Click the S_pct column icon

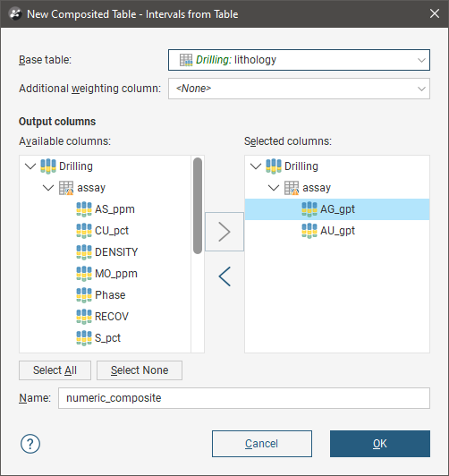pos(84,338)
